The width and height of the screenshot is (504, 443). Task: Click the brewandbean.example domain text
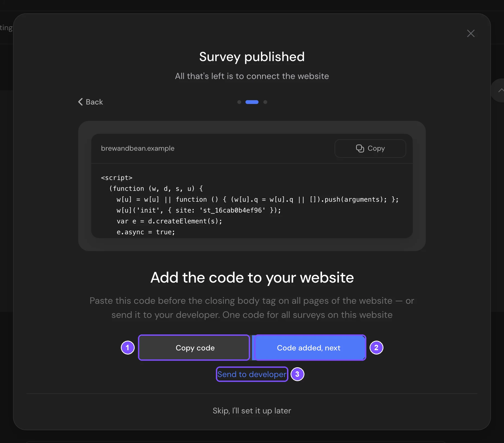click(138, 148)
